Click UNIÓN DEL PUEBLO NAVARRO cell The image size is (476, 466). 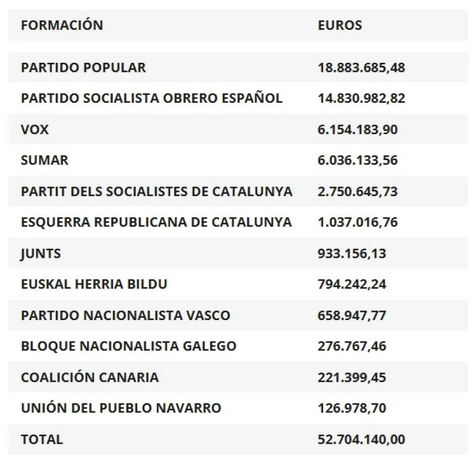click(x=121, y=408)
